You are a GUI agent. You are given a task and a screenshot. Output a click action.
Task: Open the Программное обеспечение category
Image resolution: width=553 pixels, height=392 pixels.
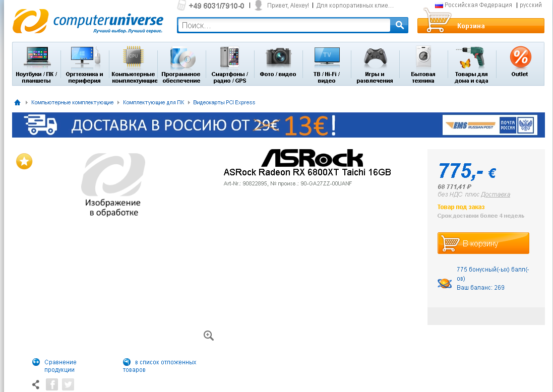181,64
